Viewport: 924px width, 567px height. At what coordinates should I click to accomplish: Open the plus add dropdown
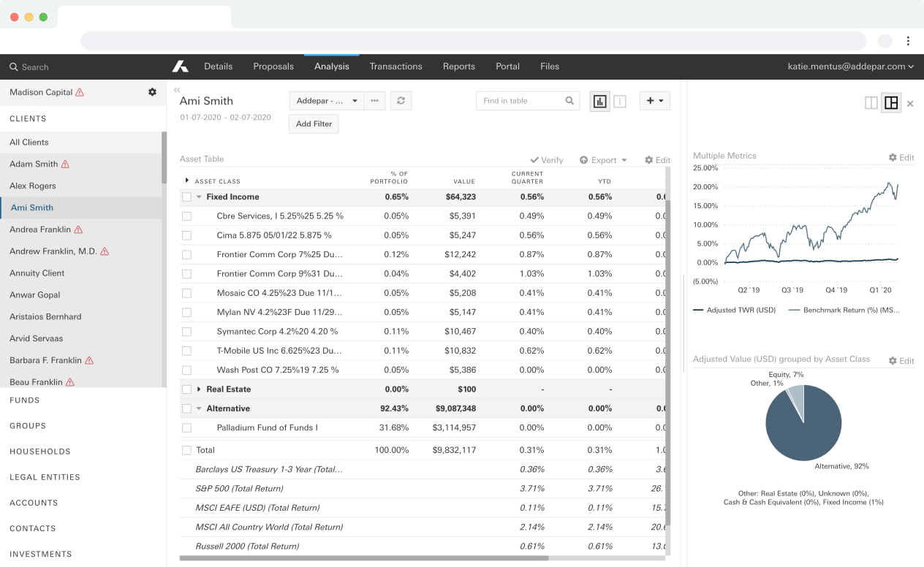(x=655, y=101)
